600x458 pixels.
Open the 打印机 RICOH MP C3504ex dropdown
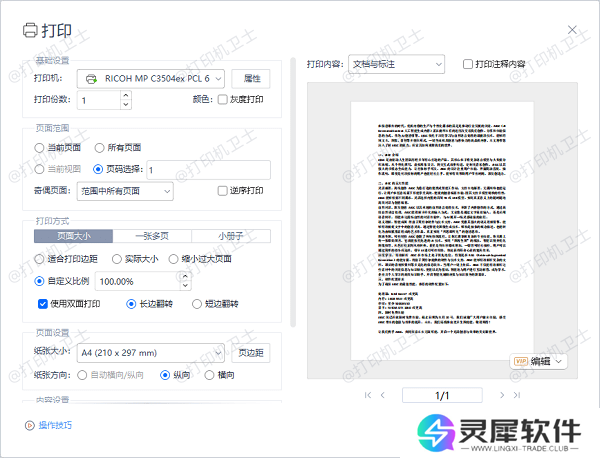(x=150, y=79)
